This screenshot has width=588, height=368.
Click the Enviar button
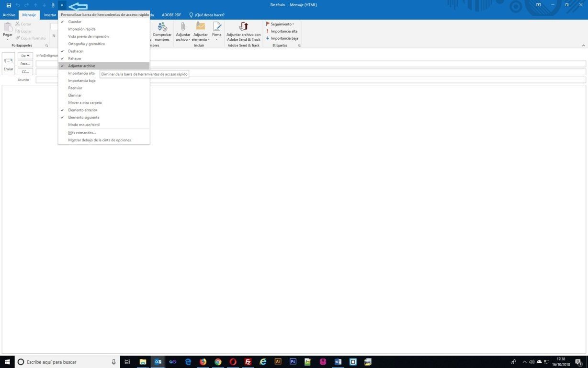8,64
